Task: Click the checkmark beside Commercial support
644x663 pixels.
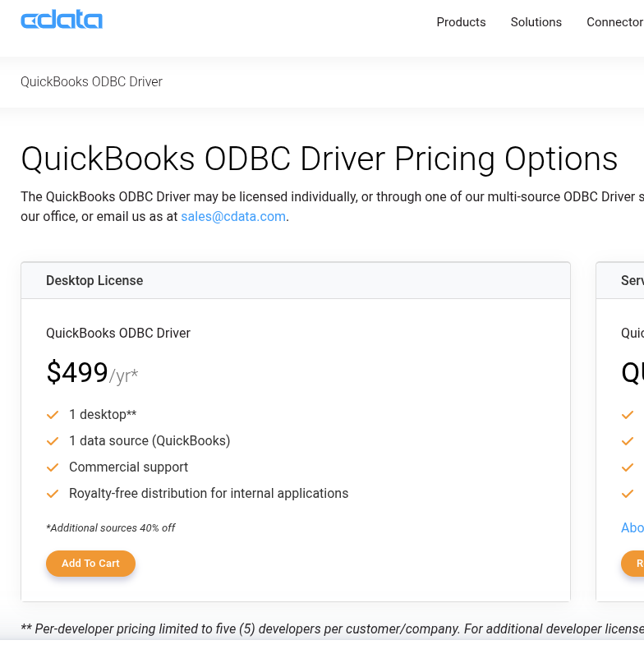Action: point(53,467)
